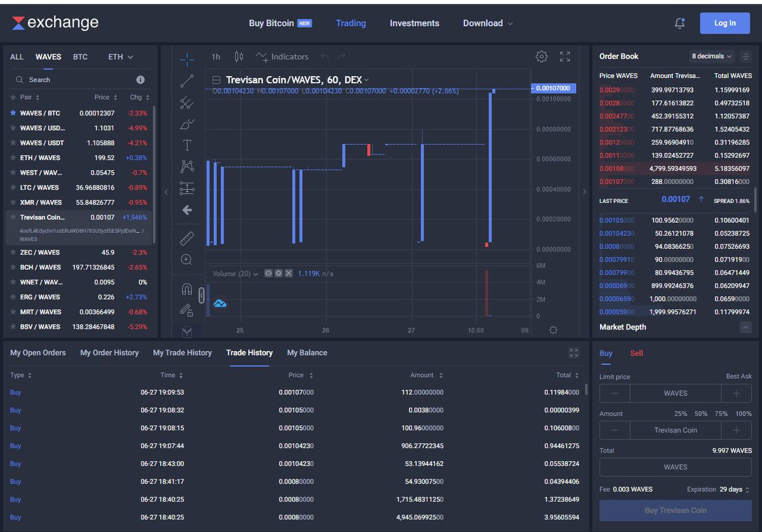Select the ruler measure tool

tap(187, 238)
